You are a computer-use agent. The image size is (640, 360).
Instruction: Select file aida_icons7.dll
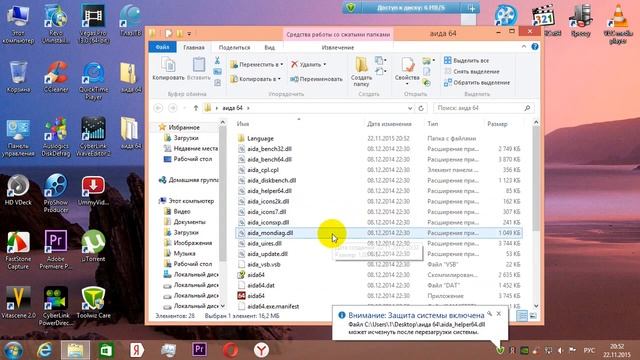tap(267, 212)
